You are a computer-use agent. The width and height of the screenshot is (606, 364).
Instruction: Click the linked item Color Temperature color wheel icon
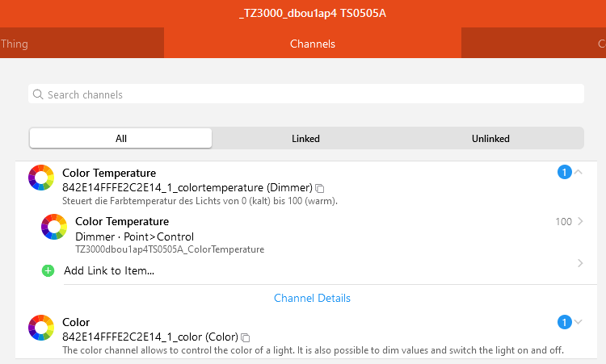[54, 227]
